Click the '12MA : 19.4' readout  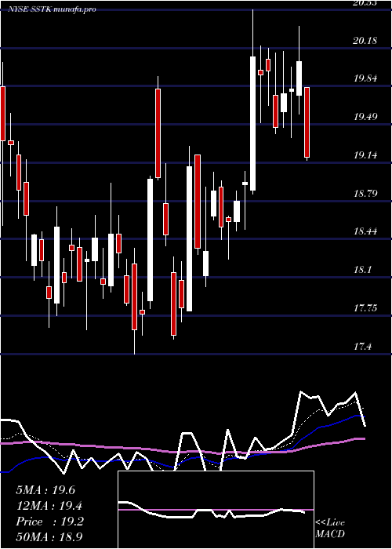coord(49,506)
